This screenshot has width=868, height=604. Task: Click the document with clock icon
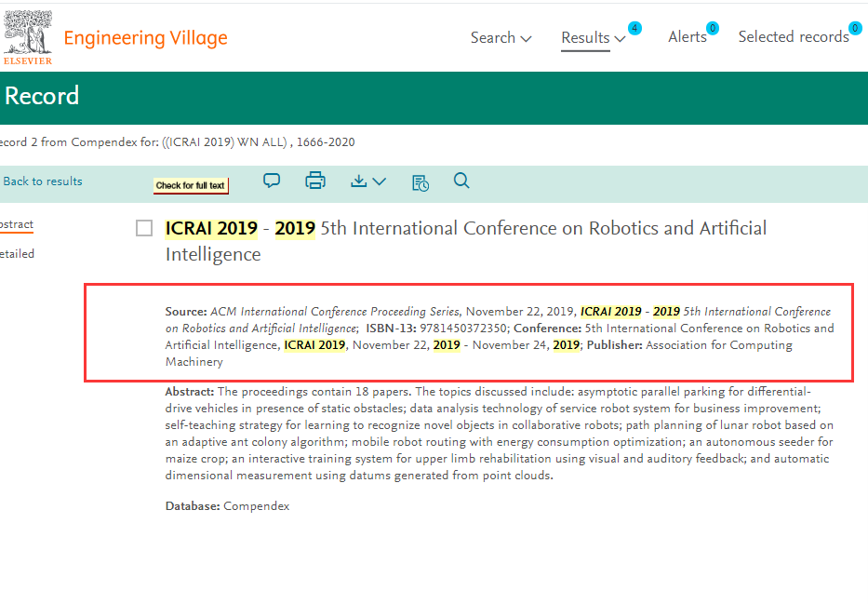421,182
